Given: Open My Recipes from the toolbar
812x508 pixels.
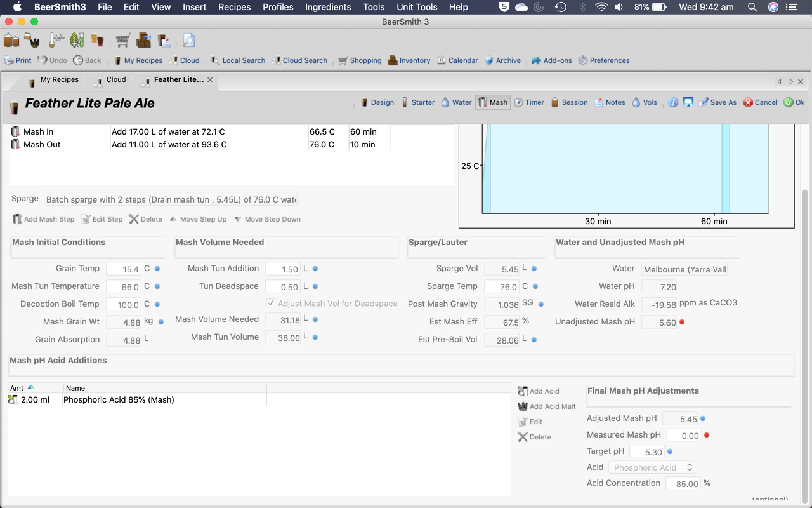Looking at the screenshot, I should point(138,60).
